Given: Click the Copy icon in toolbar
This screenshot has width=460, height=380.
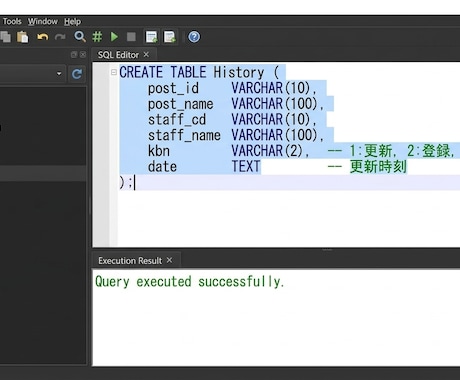Looking at the screenshot, I should coord(5,37).
